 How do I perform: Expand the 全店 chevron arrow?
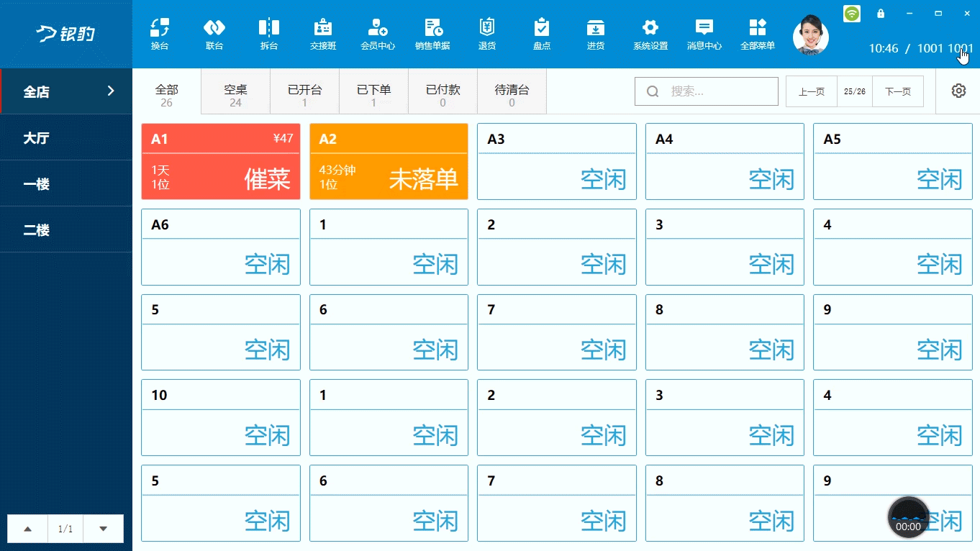click(x=111, y=91)
